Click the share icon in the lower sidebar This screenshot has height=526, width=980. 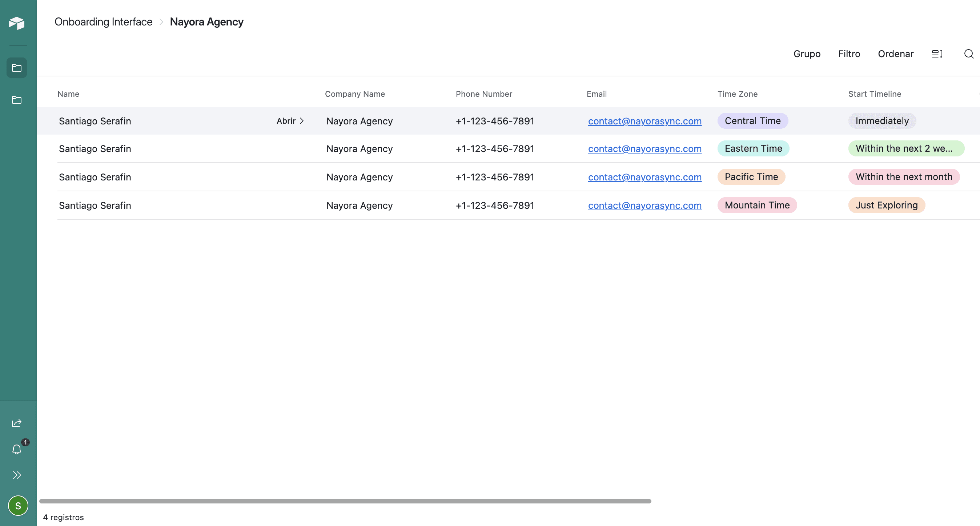click(17, 422)
